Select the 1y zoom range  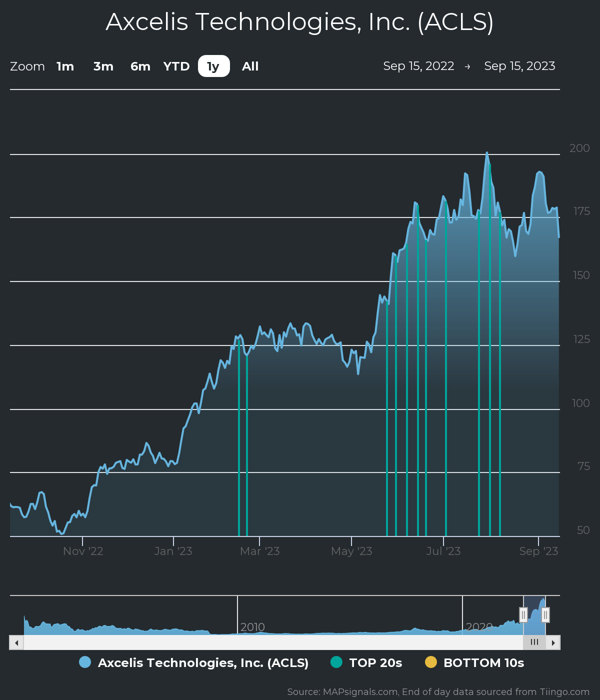point(214,66)
